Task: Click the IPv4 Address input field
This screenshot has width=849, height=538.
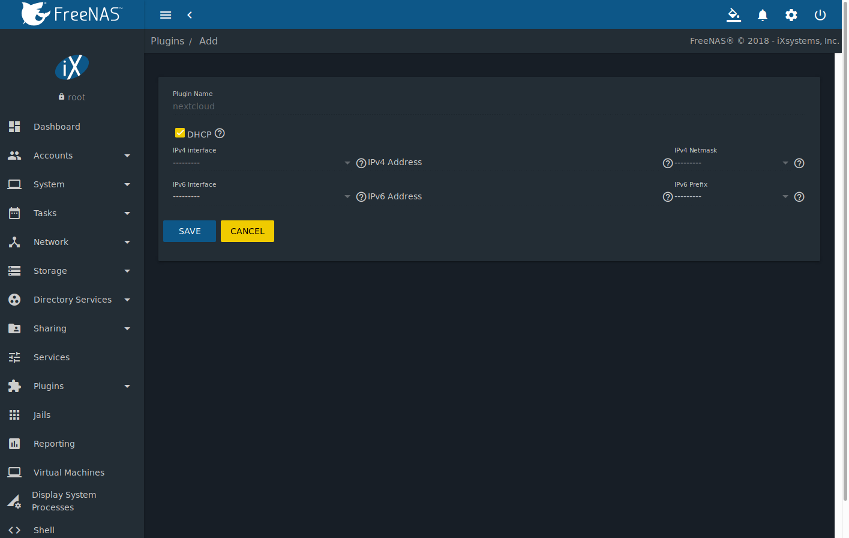Action: point(513,162)
